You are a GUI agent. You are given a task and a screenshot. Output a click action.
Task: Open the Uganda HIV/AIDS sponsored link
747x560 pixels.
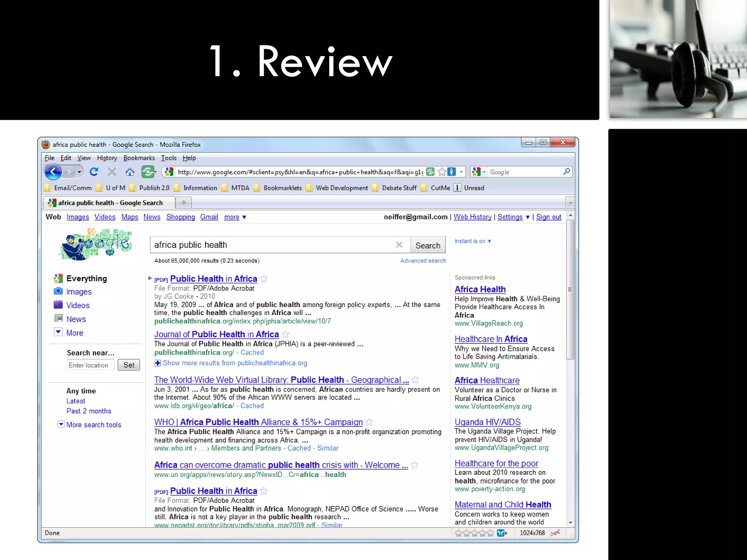point(487,422)
